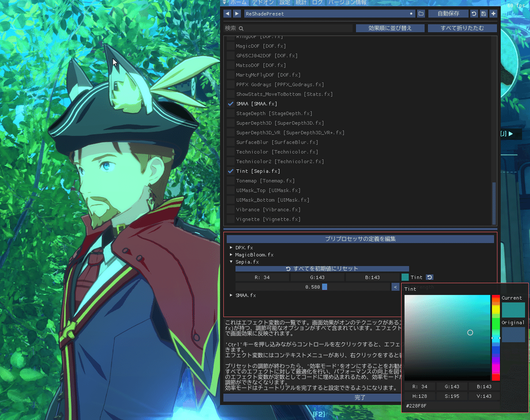Click the vertical hue bar in color picker

[496, 338]
